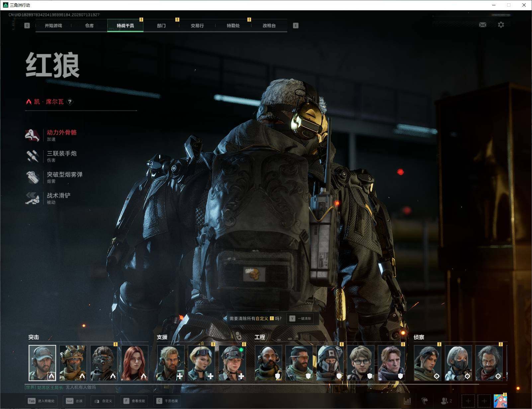Click the 进入特勤处 Tab button
Image resolution: width=532 pixels, height=409 pixels.
point(41,401)
